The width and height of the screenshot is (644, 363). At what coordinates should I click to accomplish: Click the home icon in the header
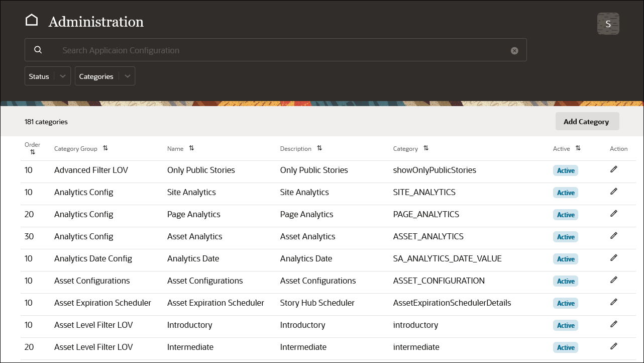32,19
